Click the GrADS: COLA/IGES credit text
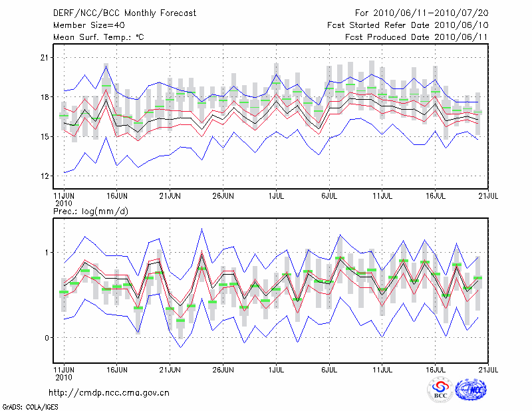Image resolution: width=532 pixels, height=411 pixels. tap(31, 406)
